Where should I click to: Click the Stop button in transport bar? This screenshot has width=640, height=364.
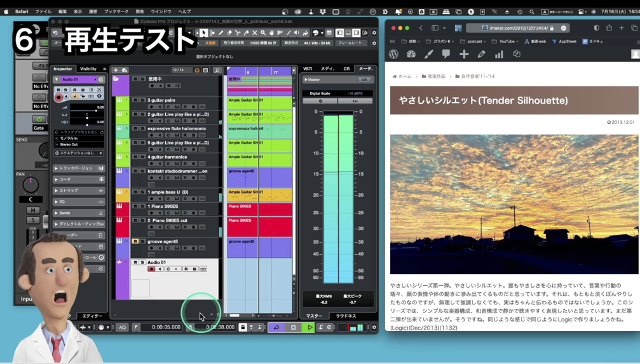[293, 328]
